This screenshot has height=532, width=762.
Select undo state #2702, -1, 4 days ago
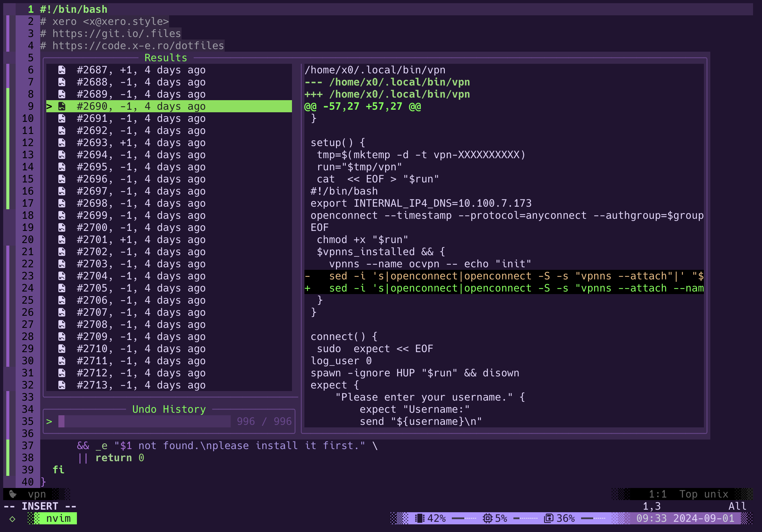tap(169, 251)
